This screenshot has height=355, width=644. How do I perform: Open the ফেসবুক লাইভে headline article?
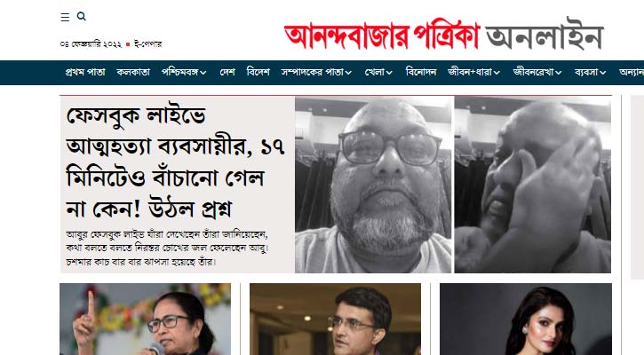point(175,162)
